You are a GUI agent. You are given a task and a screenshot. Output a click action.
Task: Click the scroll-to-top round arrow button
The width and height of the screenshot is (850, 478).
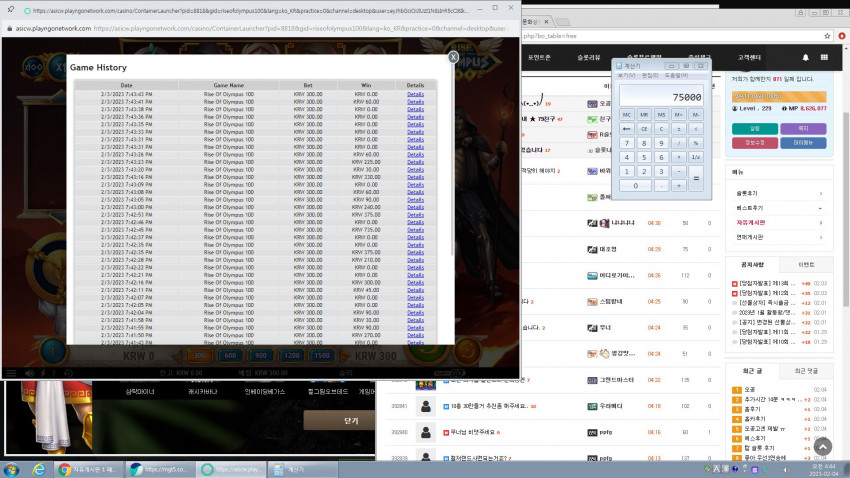tap(823, 447)
